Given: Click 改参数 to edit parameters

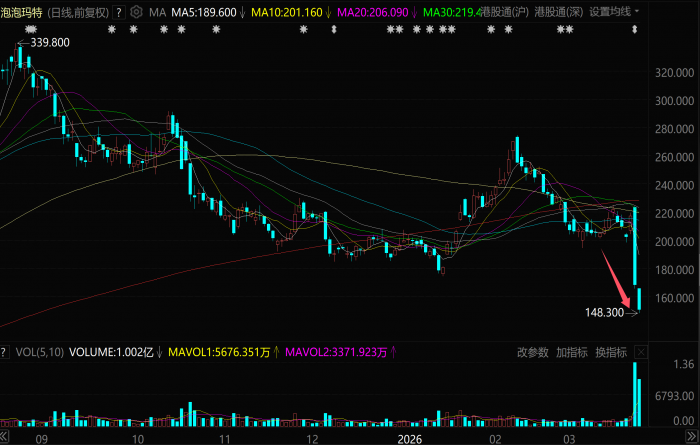Looking at the screenshot, I should pos(533,352).
